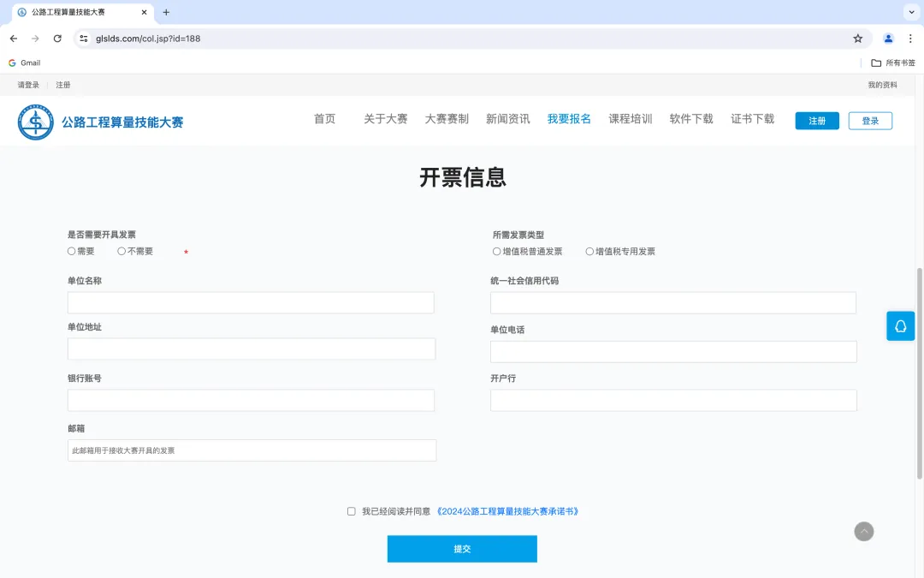
Task: Open the 课程培训 navigation item
Action: click(x=630, y=119)
